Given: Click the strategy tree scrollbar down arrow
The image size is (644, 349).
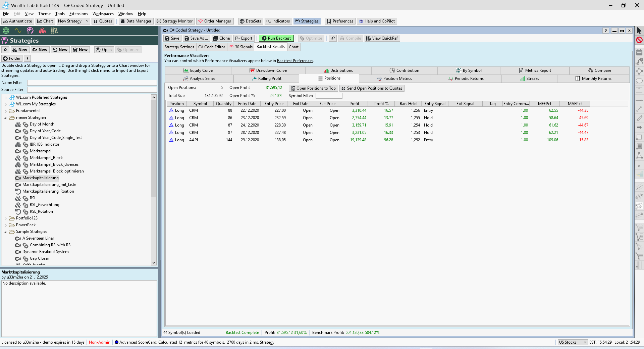Looking at the screenshot, I should 154,263.
